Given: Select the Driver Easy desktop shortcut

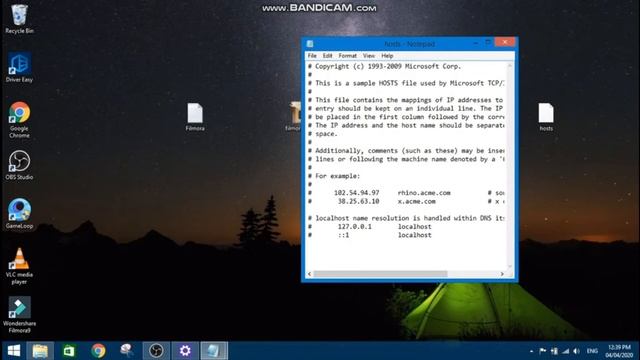Looking at the screenshot, I should [x=19, y=67].
